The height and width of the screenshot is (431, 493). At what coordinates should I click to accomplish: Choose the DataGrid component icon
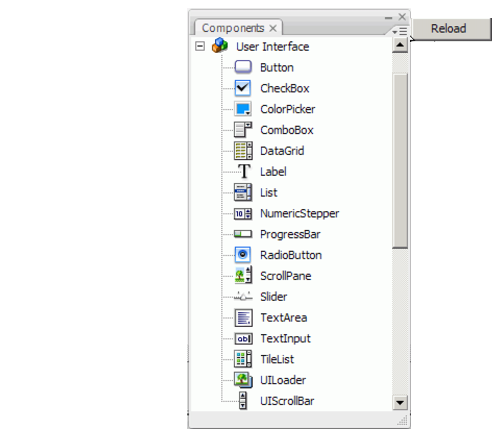(243, 151)
